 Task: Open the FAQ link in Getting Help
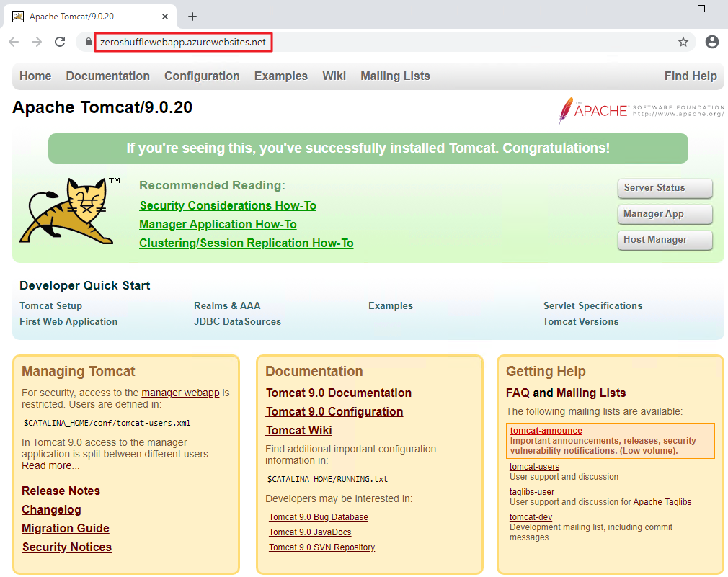click(518, 393)
